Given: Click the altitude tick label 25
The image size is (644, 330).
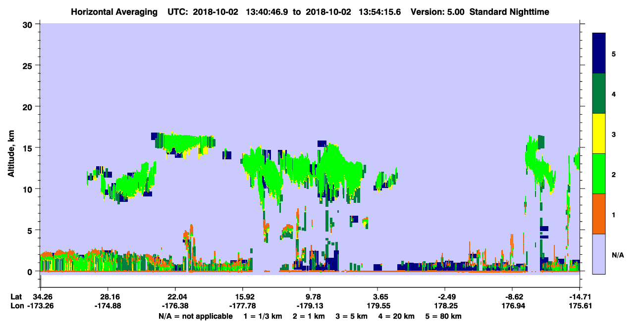Looking at the screenshot, I should click(29, 65).
